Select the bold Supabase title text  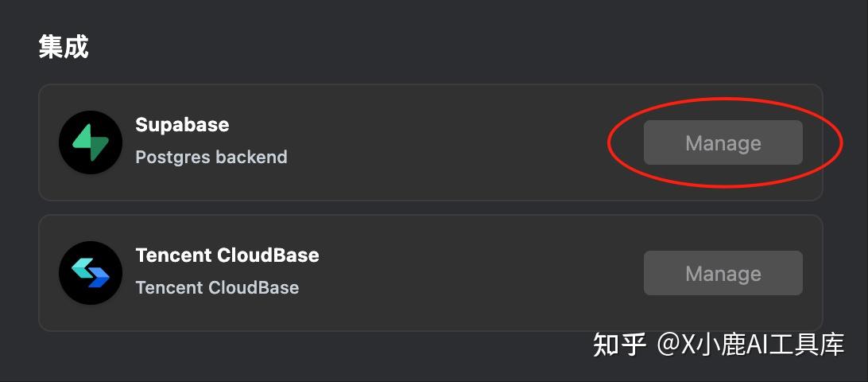(182, 125)
